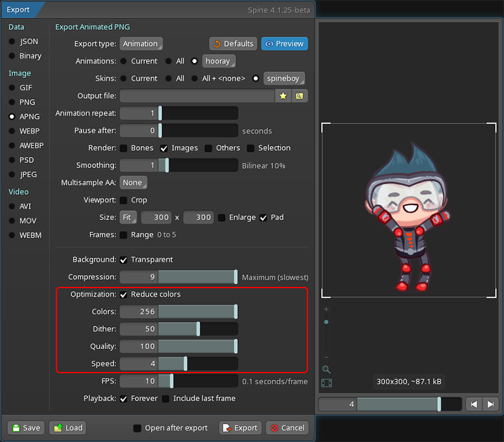The width and height of the screenshot is (504, 442).
Task: Reset settings with the Defaults button
Action: 233,43
